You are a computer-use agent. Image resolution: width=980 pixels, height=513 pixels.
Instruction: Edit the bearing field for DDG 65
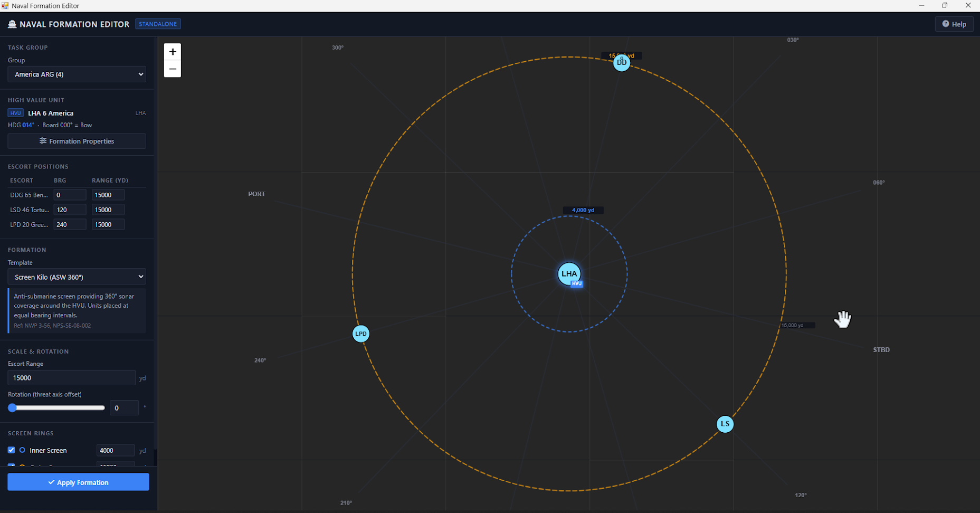point(70,195)
